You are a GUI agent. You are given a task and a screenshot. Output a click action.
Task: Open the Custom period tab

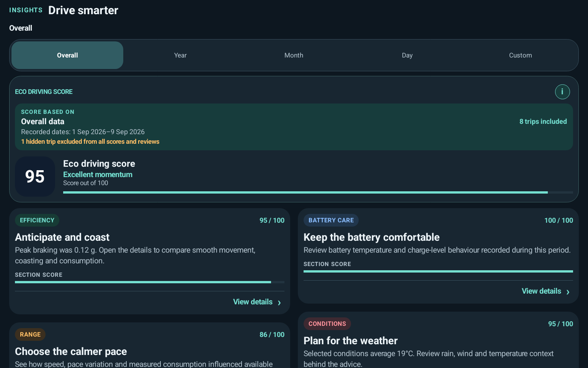tap(520, 55)
